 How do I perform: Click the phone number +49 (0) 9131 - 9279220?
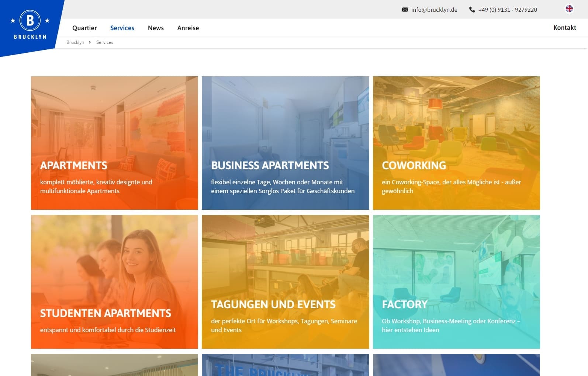click(x=508, y=10)
